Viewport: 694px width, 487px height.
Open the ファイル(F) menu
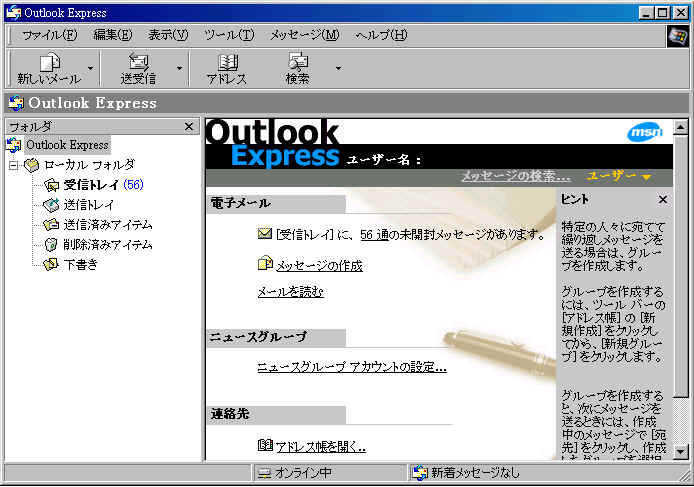click(49, 35)
